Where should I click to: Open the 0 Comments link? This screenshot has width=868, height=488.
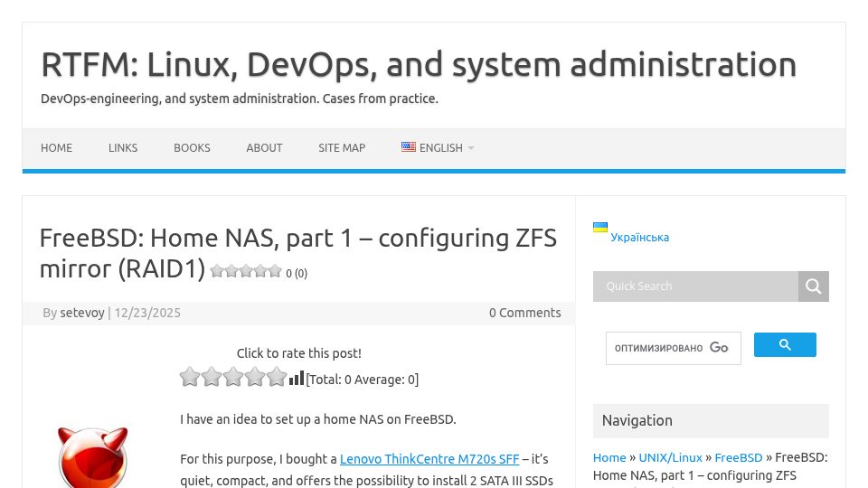click(524, 313)
